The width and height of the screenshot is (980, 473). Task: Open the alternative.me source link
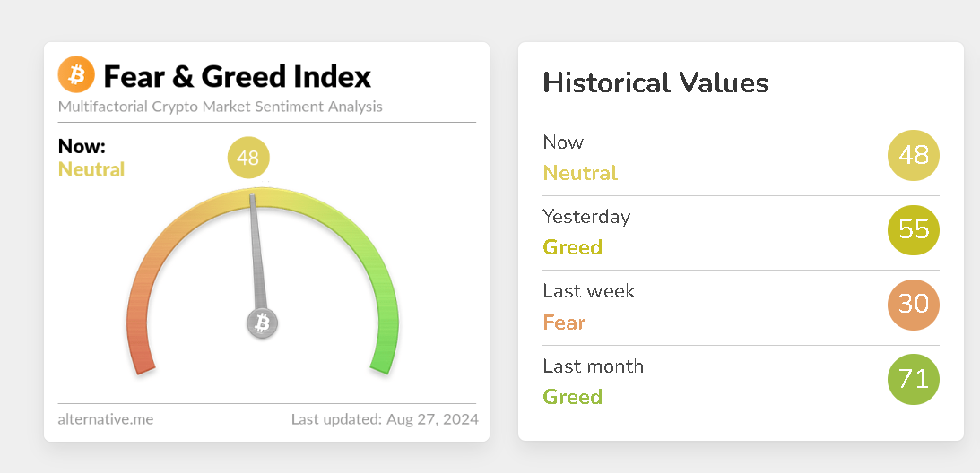point(106,418)
